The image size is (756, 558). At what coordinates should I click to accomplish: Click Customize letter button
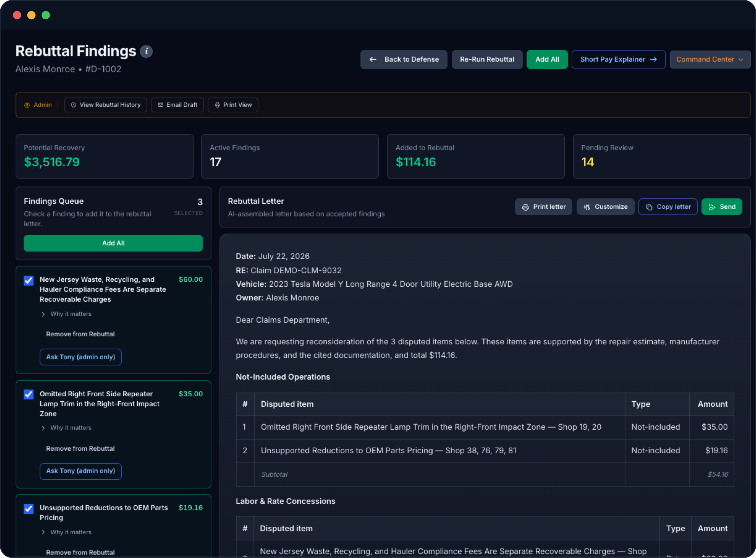point(605,207)
